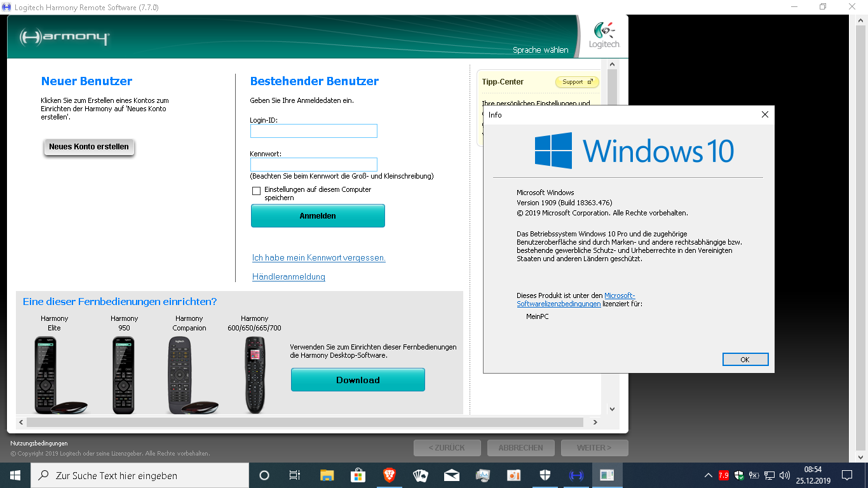Viewport: 868px width, 488px height.
Task: Switch to Harmony Remote taskbar icon
Action: pos(576,475)
